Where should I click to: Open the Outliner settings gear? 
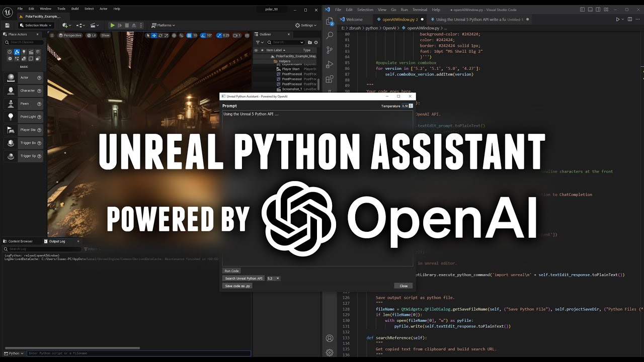click(x=316, y=42)
